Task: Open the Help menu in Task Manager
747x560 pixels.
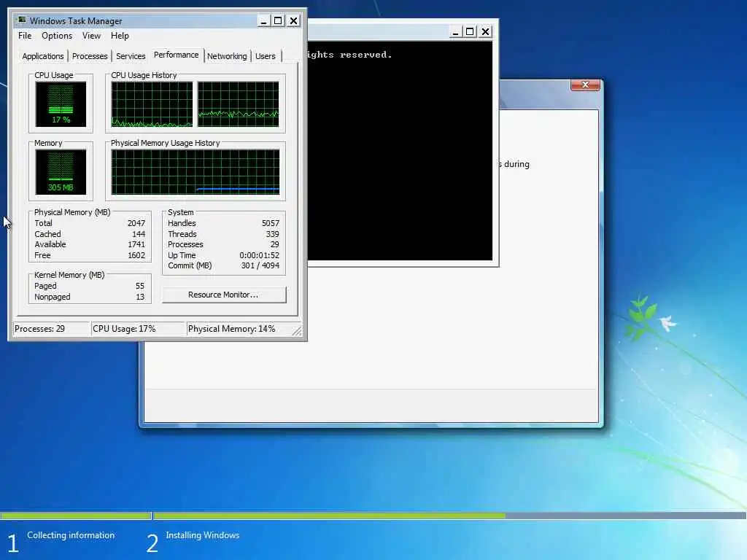Action: 120,36
